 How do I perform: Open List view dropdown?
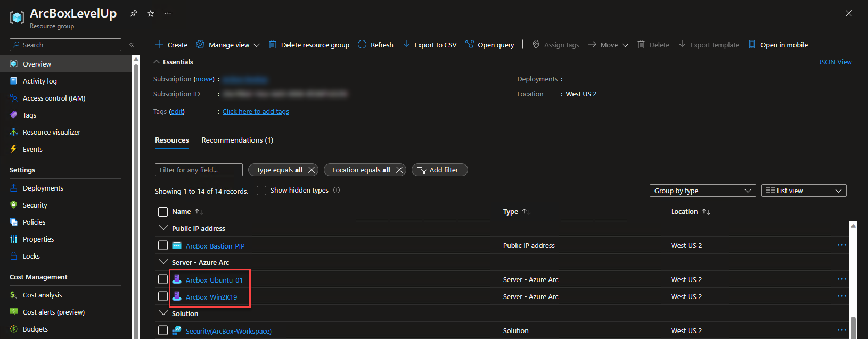tap(804, 191)
